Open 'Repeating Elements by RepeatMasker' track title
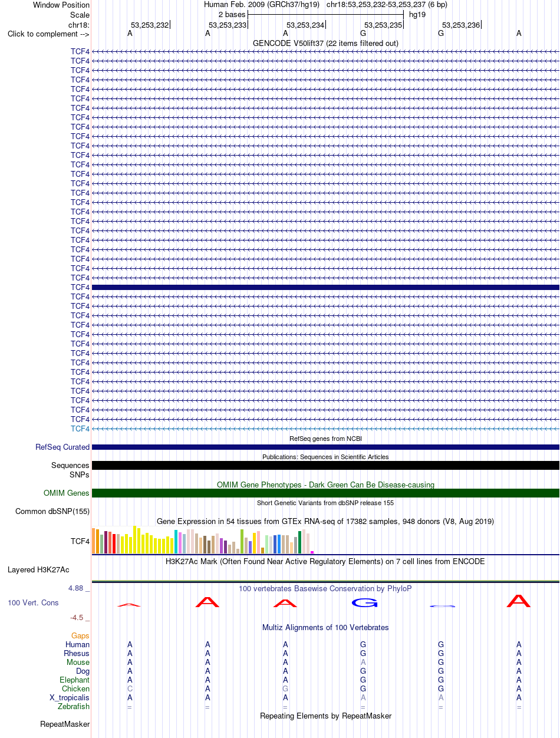 tap(325, 716)
